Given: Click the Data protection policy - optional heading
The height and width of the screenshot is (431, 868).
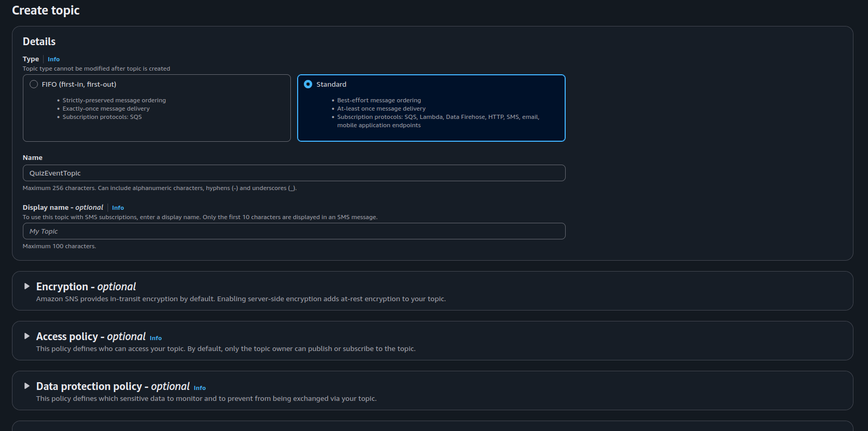Looking at the screenshot, I should pyautogui.click(x=113, y=386).
